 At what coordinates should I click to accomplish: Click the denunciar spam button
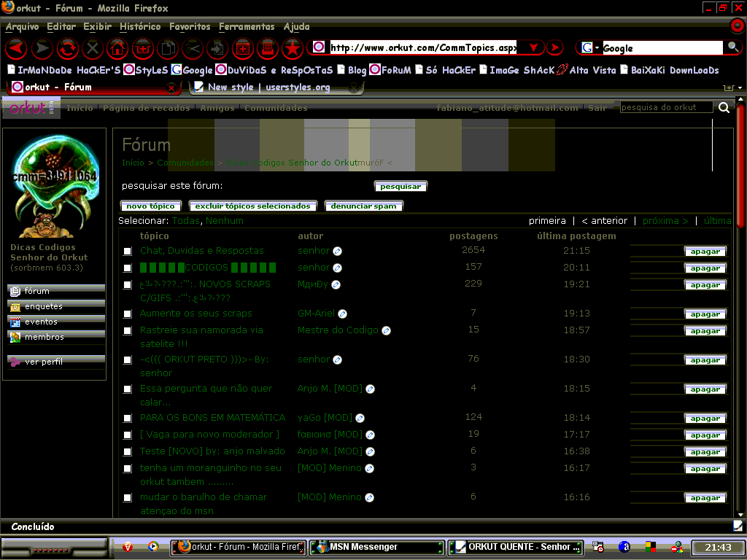pyautogui.click(x=363, y=206)
